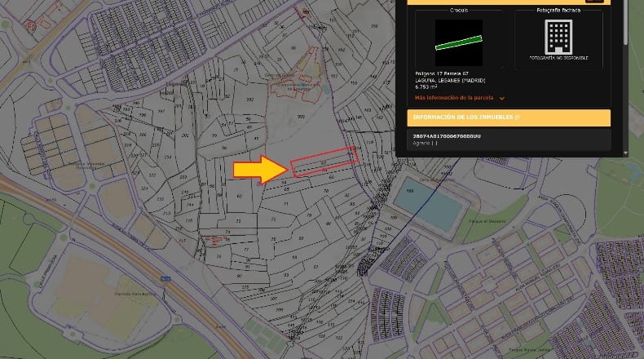Open the Croquis parcel sketch thumbnail
644x359 pixels.
(459, 42)
